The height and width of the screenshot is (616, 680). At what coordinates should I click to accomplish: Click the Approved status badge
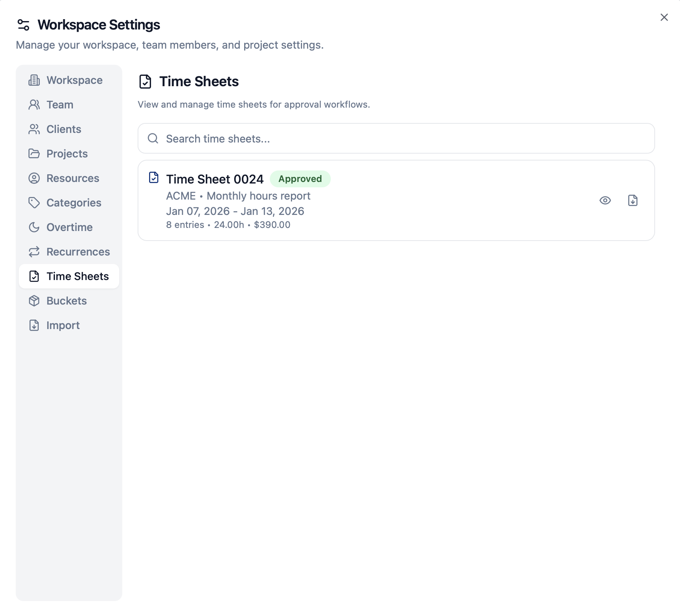coord(300,179)
